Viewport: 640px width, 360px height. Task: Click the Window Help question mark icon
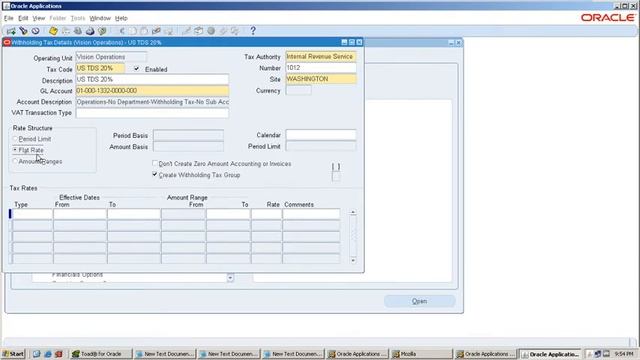click(x=253, y=31)
